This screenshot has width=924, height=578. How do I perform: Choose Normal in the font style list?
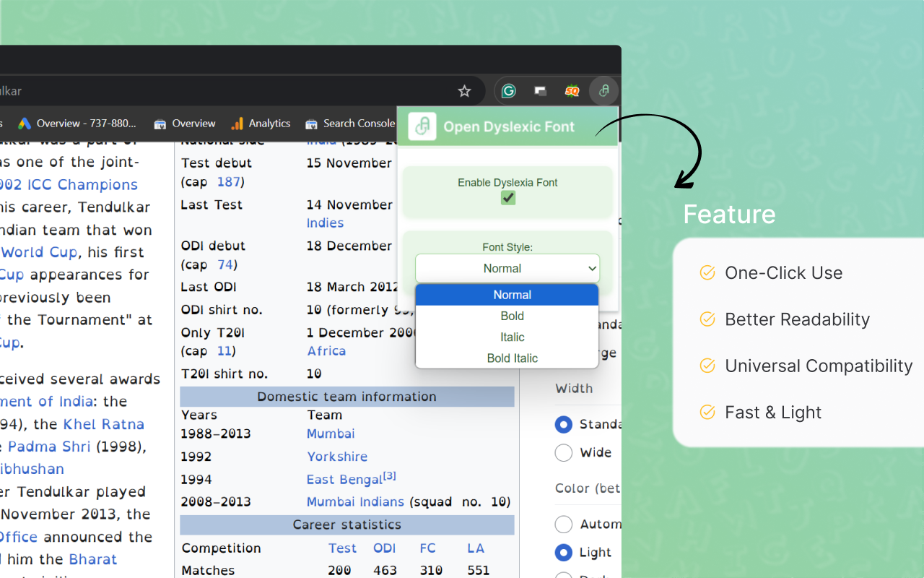click(x=507, y=295)
